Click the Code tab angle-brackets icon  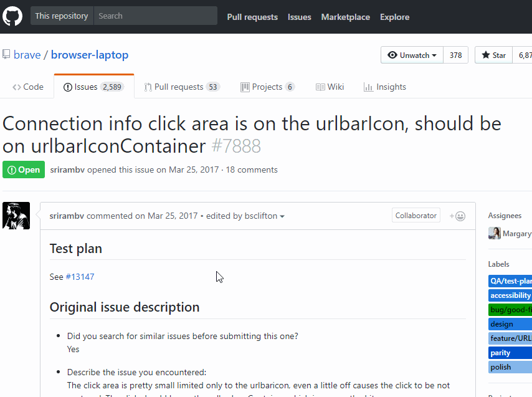(x=16, y=87)
